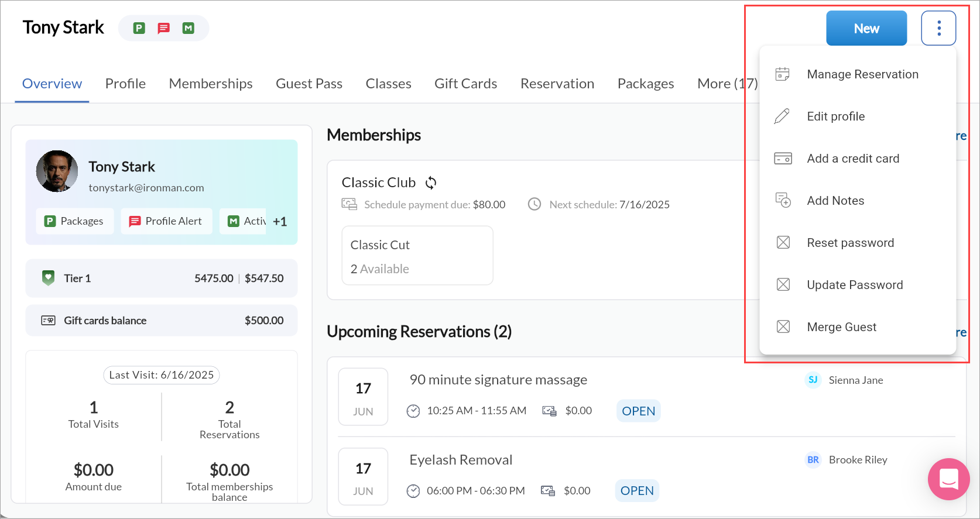The image size is (980, 519).
Task: Open the Classic Cut 2 Available benefit card
Action: click(x=417, y=256)
